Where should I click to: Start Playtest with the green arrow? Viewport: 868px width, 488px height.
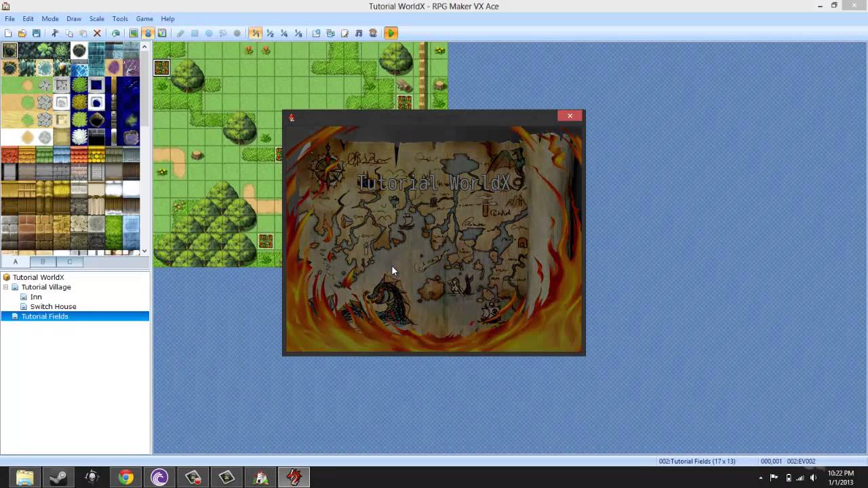pyautogui.click(x=391, y=33)
